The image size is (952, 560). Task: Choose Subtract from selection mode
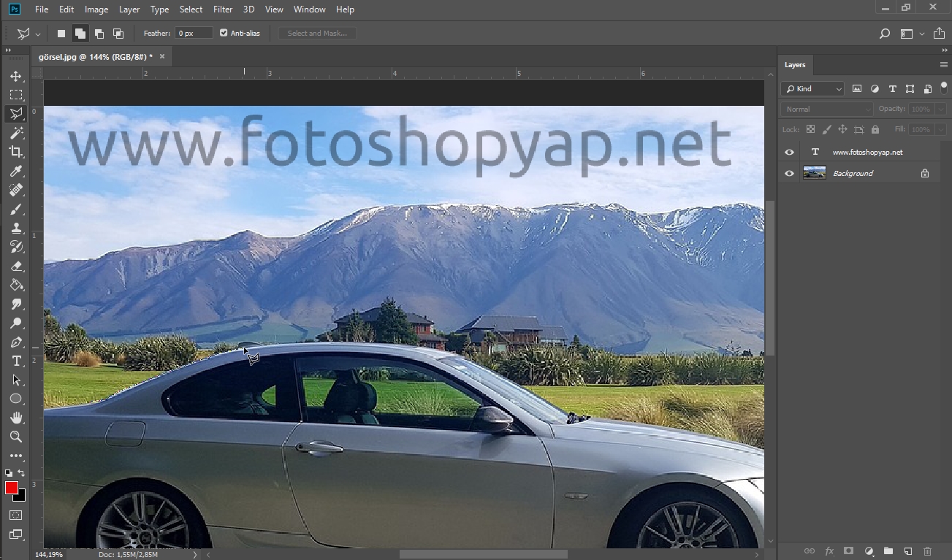[x=99, y=34]
